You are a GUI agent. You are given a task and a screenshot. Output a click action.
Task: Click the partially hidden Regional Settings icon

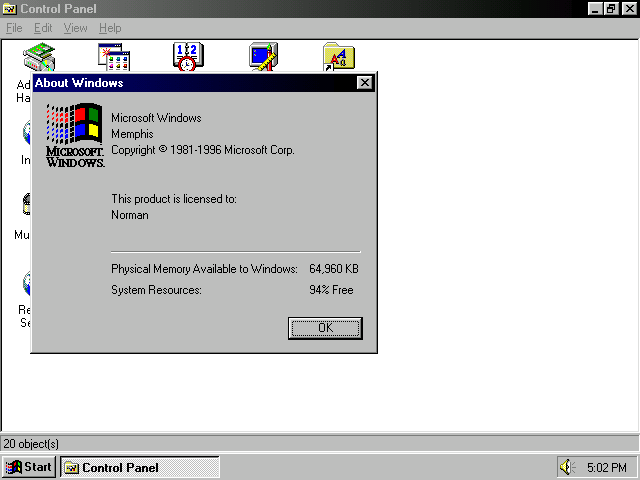tap(26, 283)
